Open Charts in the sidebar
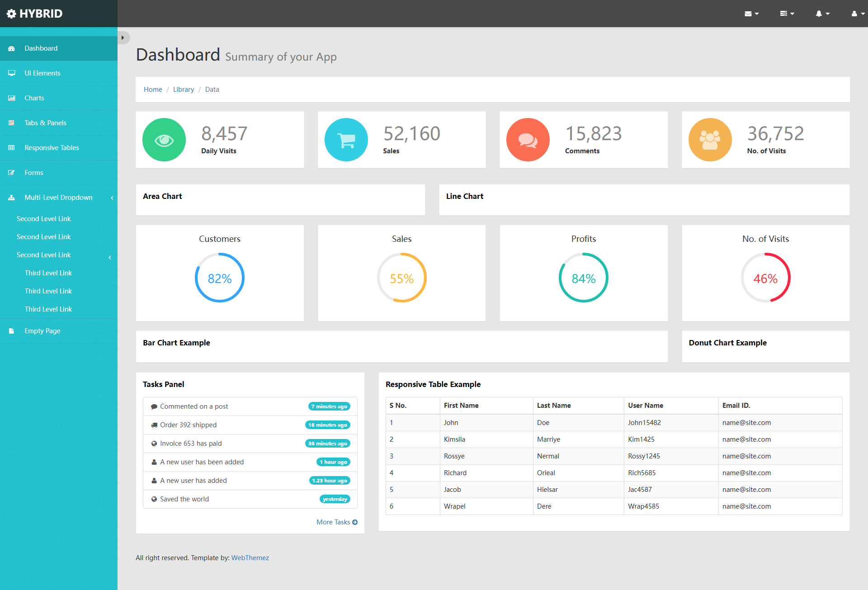This screenshot has height=590, width=868. [x=59, y=98]
